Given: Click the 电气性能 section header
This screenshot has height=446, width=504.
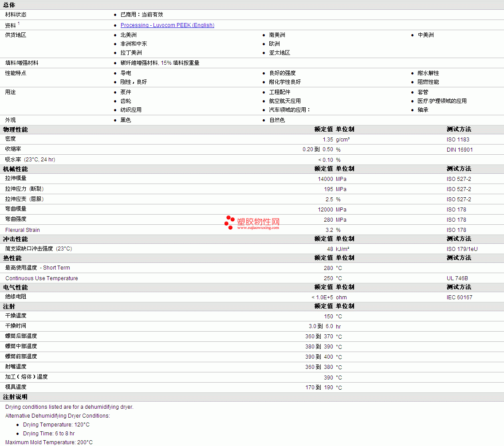Looking at the screenshot, I should pyautogui.click(x=16, y=288).
